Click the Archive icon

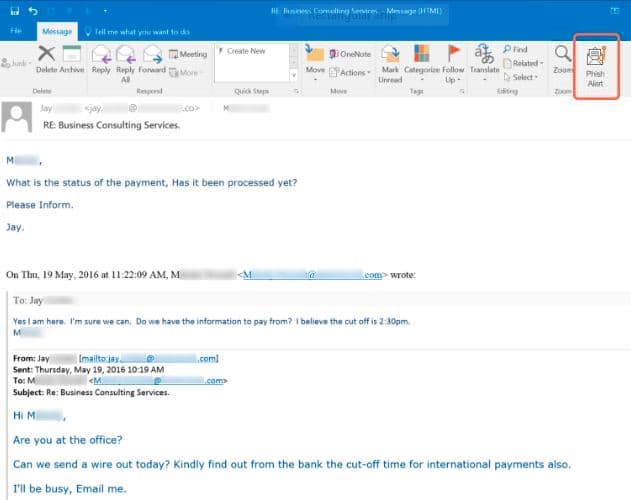(72, 54)
